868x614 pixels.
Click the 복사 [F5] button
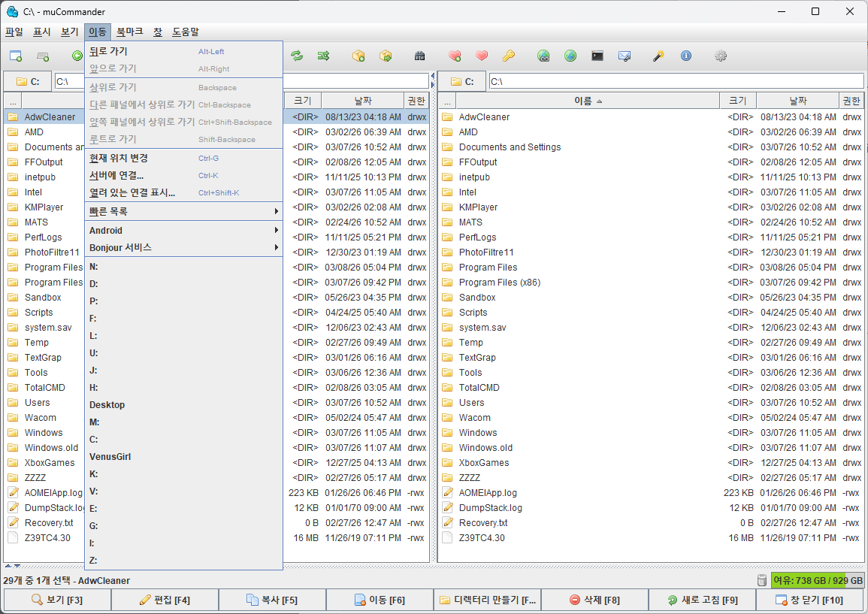(x=272, y=600)
